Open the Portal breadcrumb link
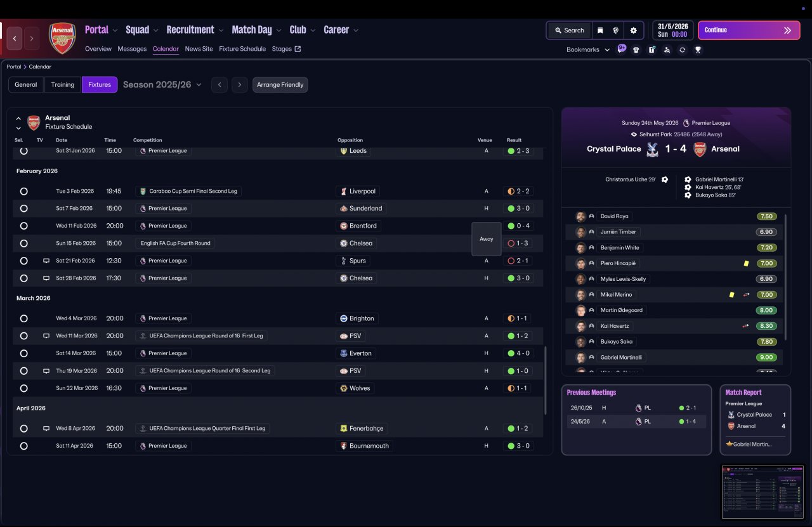 pos(14,67)
